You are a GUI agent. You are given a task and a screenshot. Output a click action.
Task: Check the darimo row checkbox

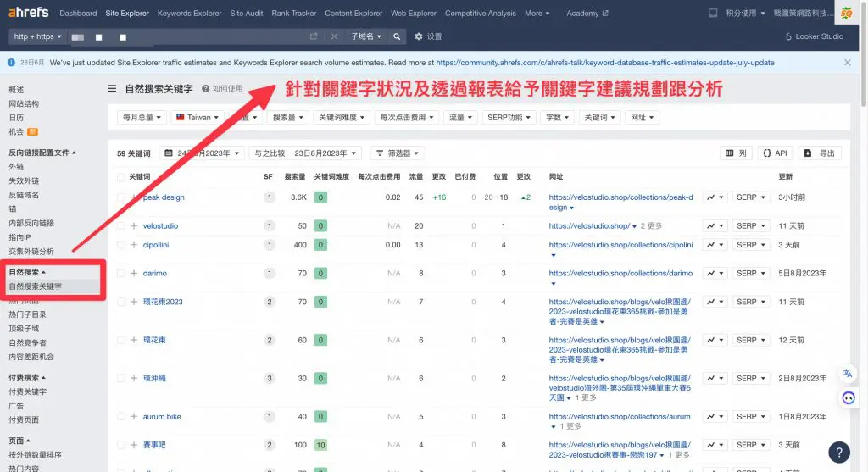coord(120,274)
